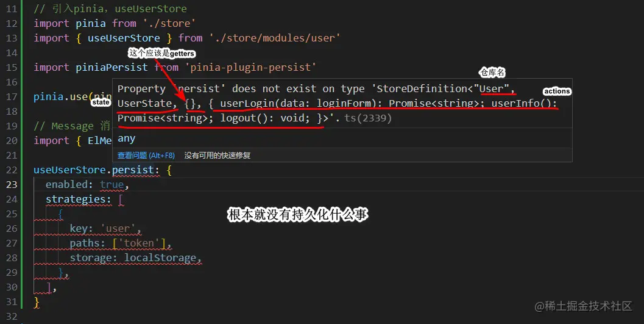Click 'UserState' in the error message
This screenshot has width=644, height=324.
[144, 103]
